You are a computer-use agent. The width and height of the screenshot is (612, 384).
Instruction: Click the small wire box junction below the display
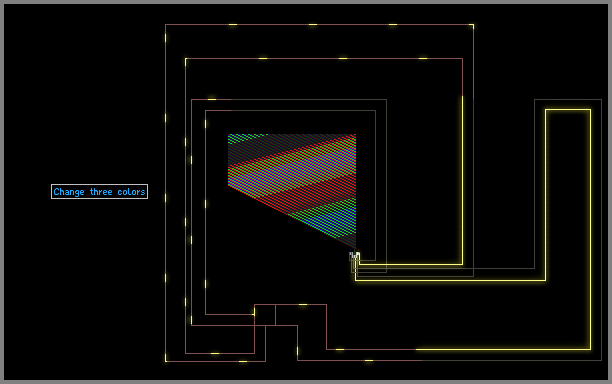coord(265,315)
